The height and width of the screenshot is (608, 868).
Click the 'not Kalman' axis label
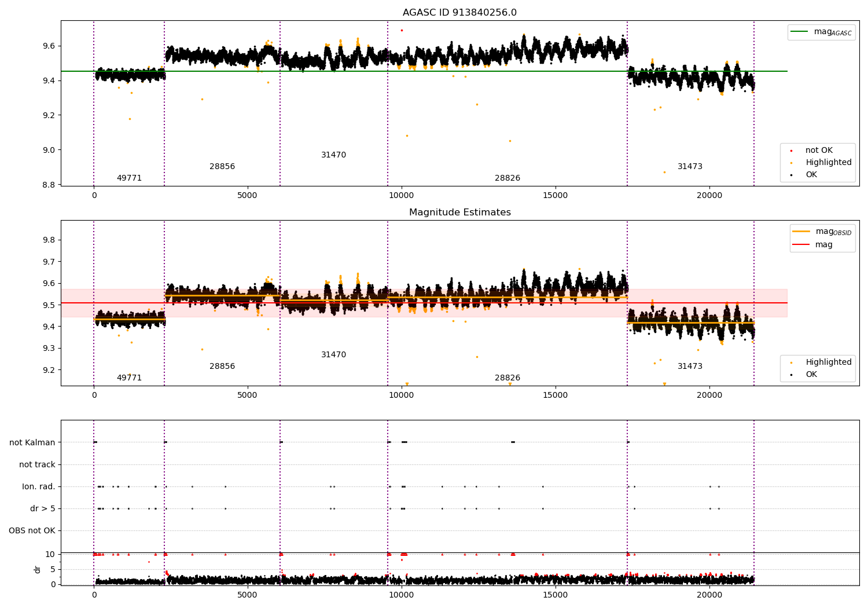[32, 443]
